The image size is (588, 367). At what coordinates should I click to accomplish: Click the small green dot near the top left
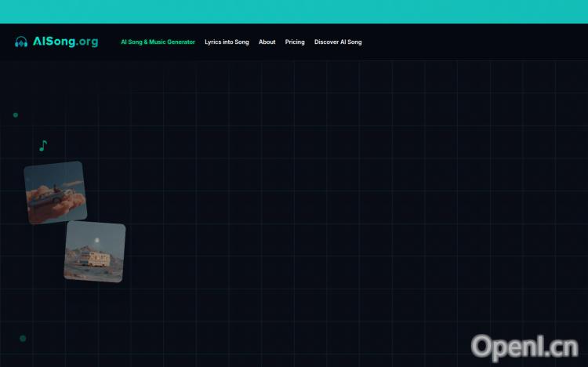(x=16, y=115)
